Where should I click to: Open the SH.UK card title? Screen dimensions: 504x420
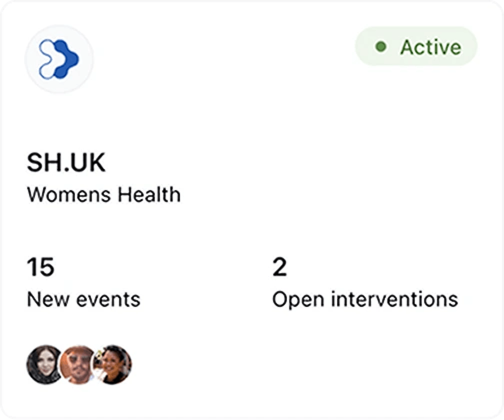66,163
